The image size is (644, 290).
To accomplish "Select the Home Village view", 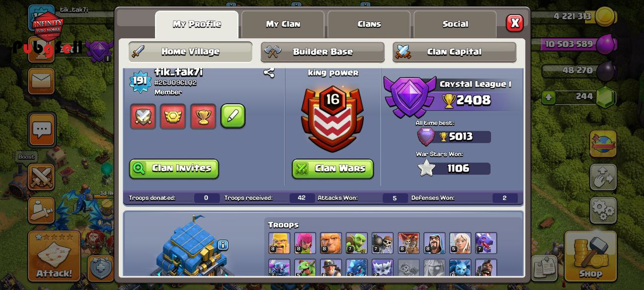I will pyautogui.click(x=190, y=51).
